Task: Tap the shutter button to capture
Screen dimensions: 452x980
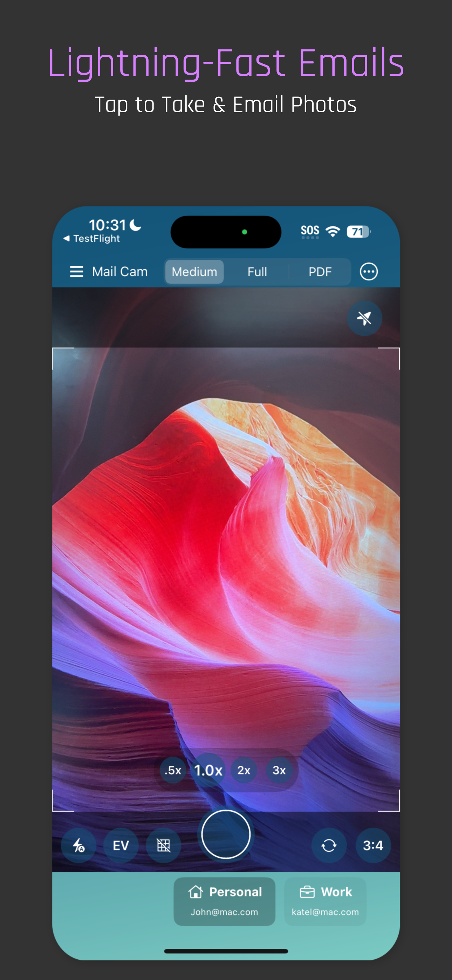Action: click(x=226, y=834)
